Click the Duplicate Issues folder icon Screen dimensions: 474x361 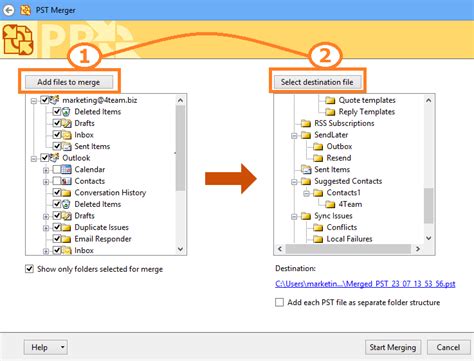point(66,227)
